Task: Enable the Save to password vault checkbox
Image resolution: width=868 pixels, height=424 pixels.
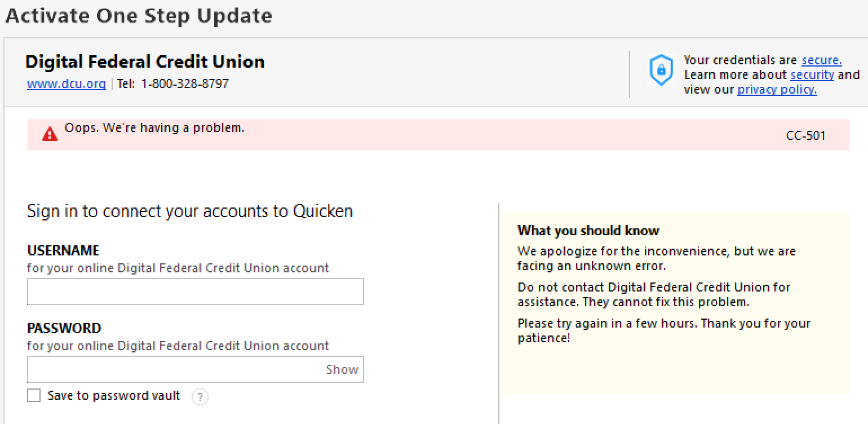Action: [34, 396]
